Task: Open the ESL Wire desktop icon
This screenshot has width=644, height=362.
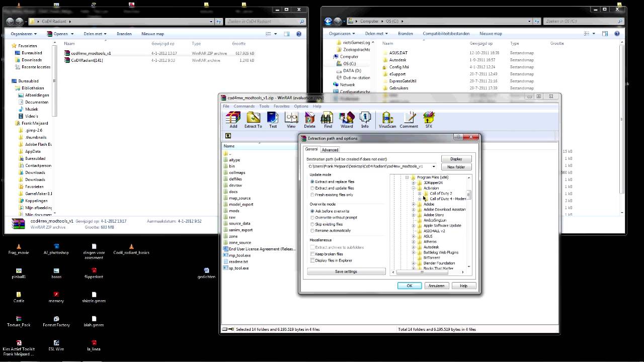Action: pyautogui.click(x=56, y=345)
